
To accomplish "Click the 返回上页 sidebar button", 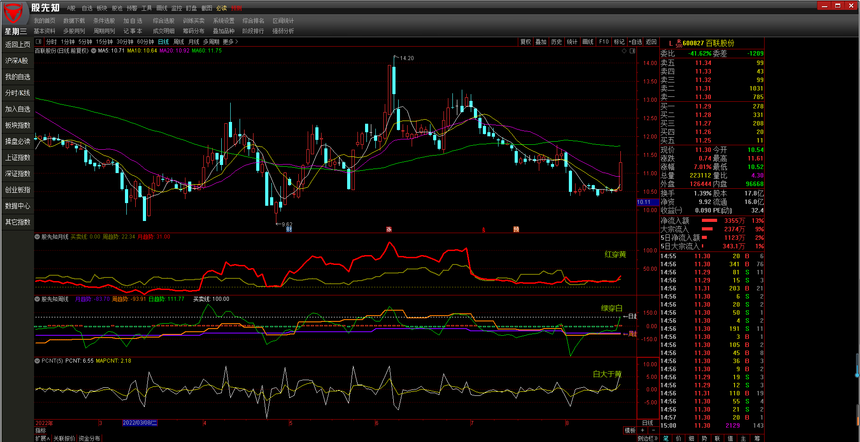I will pos(18,44).
